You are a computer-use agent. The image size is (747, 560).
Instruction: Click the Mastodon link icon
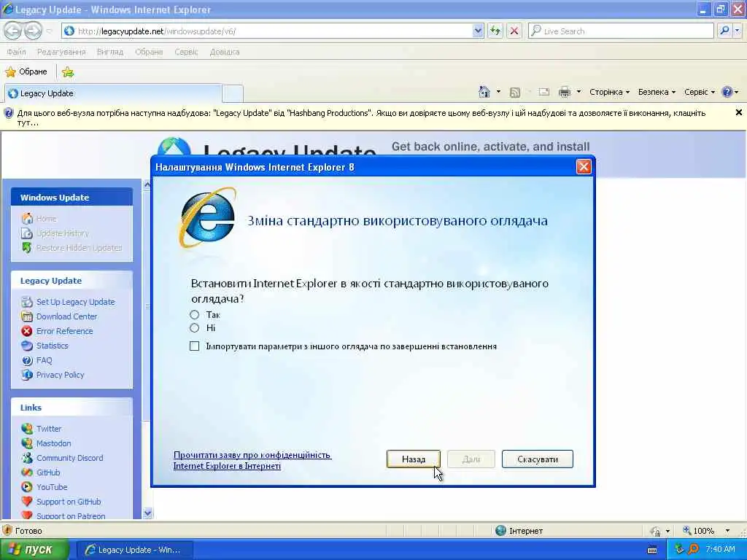point(27,443)
